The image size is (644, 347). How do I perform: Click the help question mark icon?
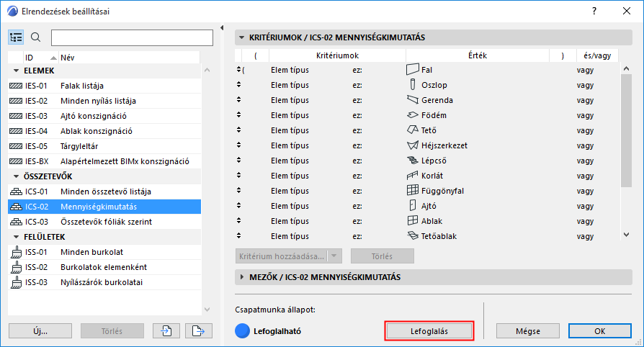tap(594, 11)
